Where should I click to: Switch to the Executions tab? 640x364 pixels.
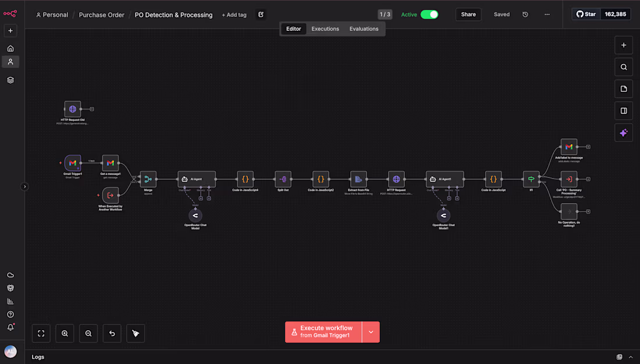(x=325, y=28)
